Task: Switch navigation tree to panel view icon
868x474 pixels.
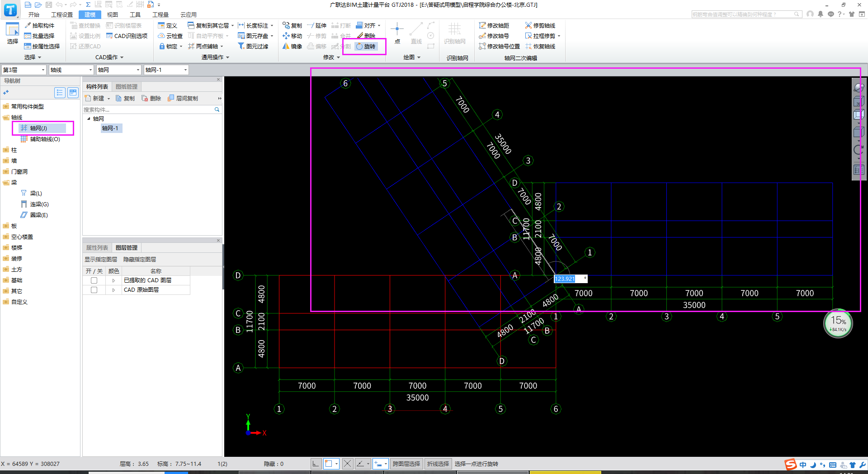Action: tap(73, 93)
